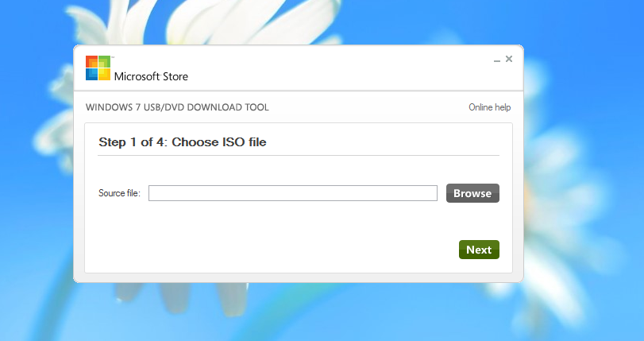Select the 'Step 1 of 4: Choose ISO file' heading

pos(183,142)
